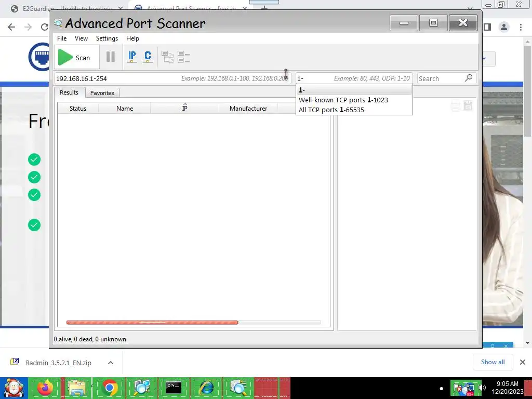Viewport: 532px width, 399px height.
Task: Click the IP range field with 192.168.16.1-254
Action: [x=172, y=78]
